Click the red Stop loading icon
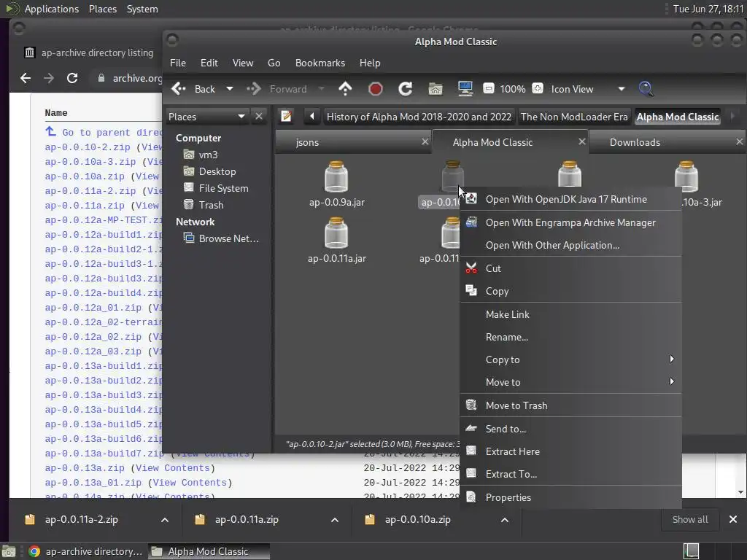 [376, 88]
